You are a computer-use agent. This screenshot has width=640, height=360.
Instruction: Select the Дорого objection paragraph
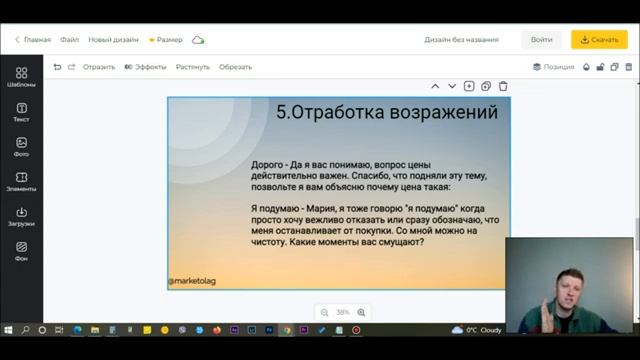[x=369, y=176]
